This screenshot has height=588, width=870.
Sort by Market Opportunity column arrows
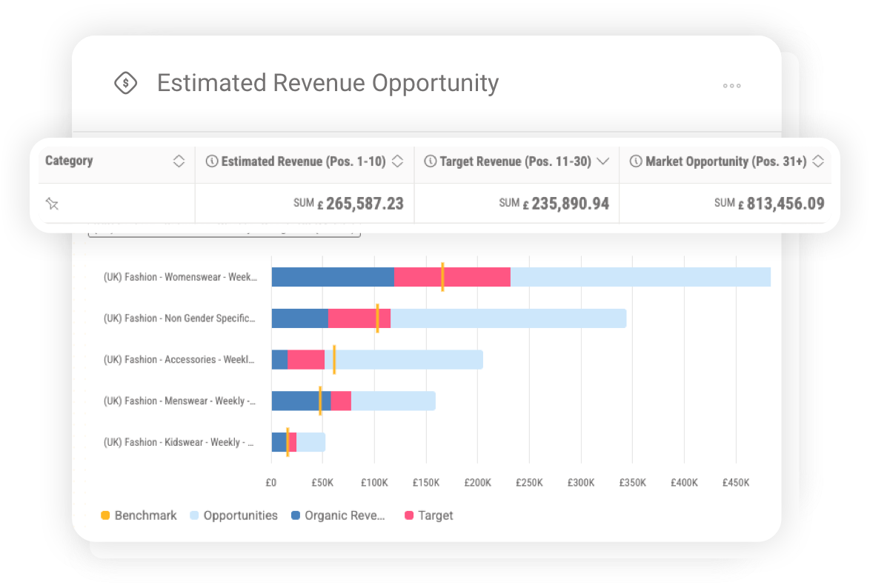[818, 161]
